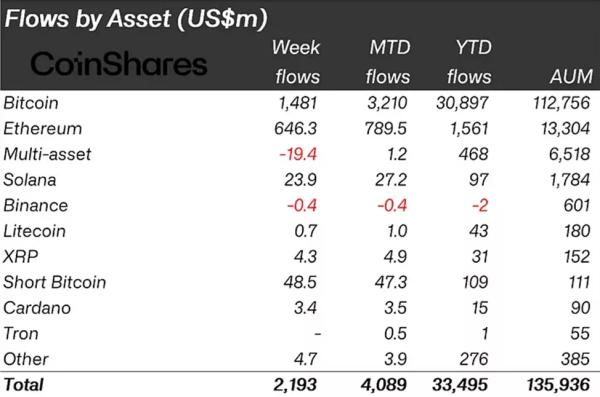Screen dimensions: 600x397
Task: Click Bitcoin AUM value 112,756
Action: (562, 103)
